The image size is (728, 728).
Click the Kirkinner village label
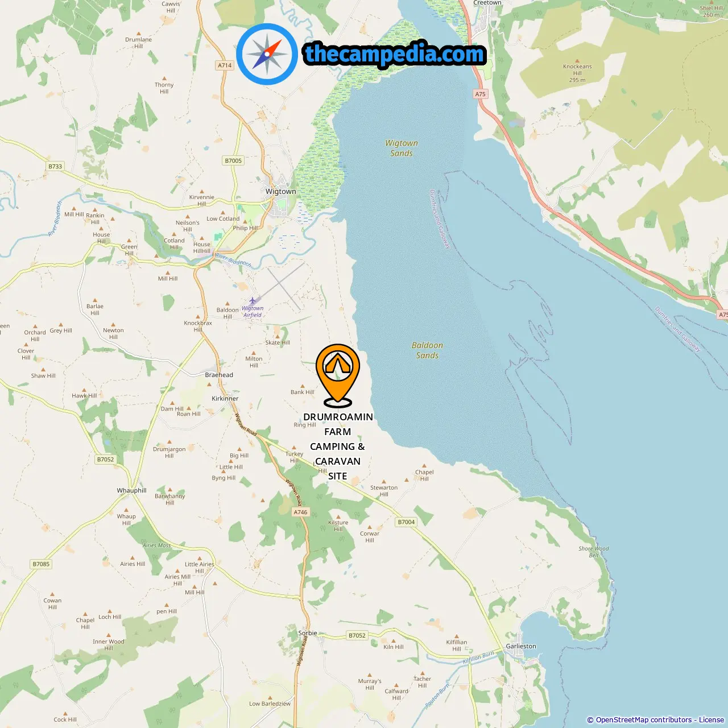(225, 399)
